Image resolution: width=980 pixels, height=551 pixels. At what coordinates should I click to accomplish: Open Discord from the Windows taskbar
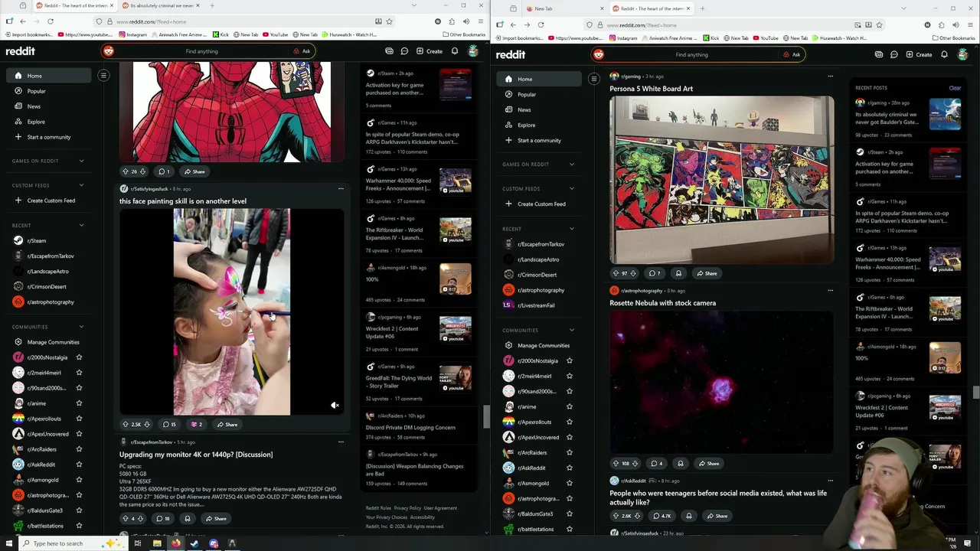[x=214, y=543]
